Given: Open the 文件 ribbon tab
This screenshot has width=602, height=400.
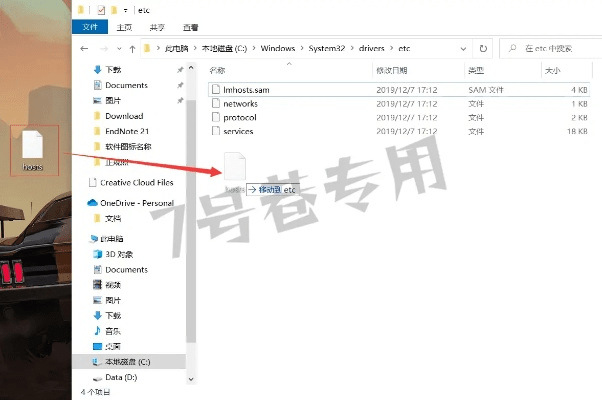Looking at the screenshot, I should coord(89,28).
